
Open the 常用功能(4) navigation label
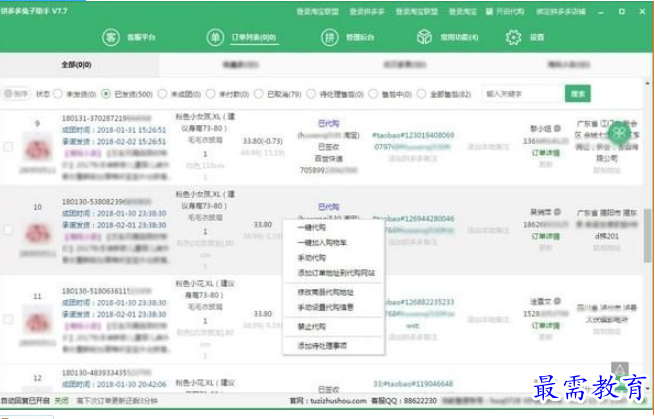pos(459,37)
